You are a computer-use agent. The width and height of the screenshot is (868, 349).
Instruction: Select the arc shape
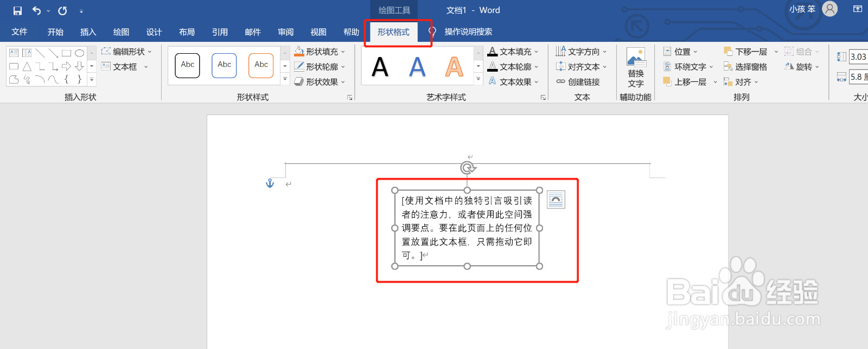40,79
